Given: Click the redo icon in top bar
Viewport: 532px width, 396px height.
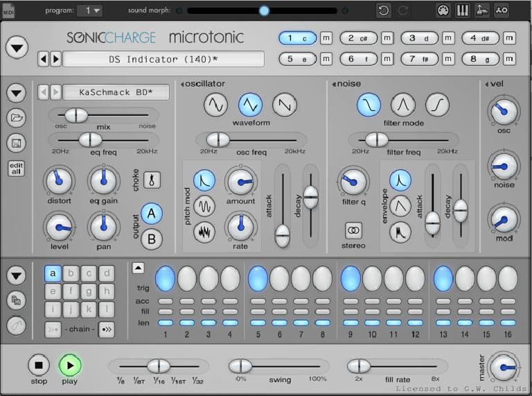Looking at the screenshot, I should (402, 10).
